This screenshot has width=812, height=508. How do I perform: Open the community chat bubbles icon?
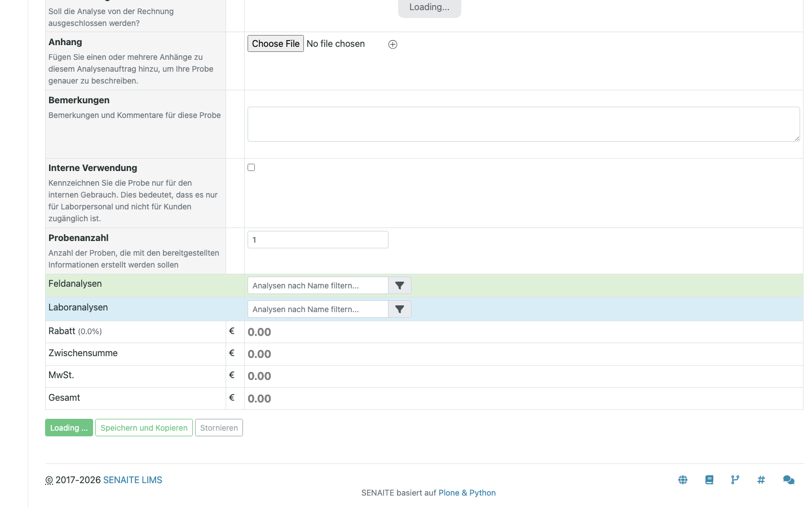coord(788,479)
